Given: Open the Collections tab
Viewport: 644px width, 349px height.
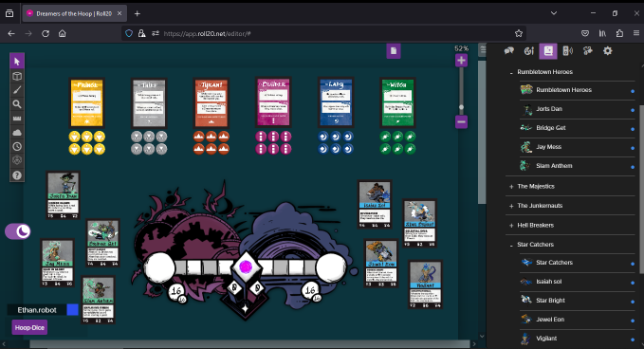Looking at the screenshot, I should tap(587, 51).
